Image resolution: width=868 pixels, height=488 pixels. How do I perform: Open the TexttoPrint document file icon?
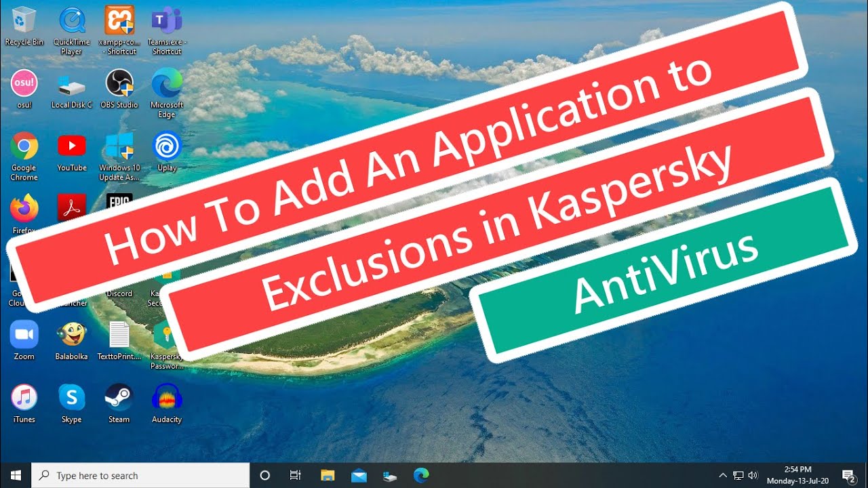pos(119,340)
